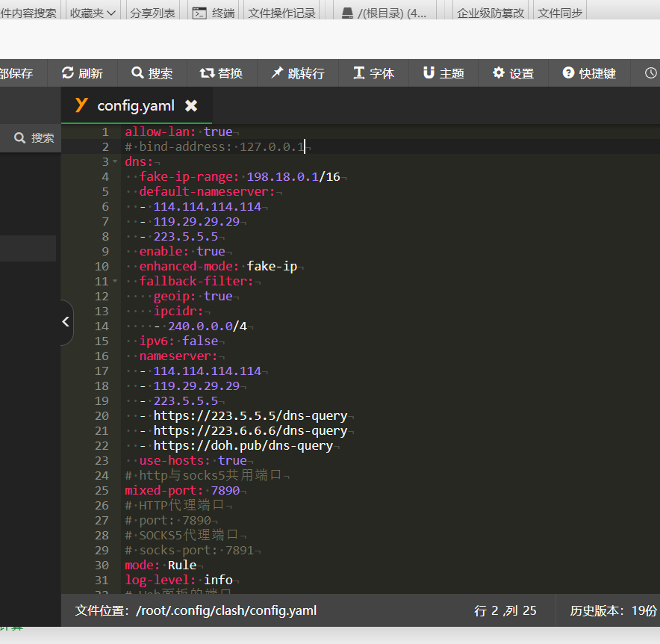The height and width of the screenshot is (644, 660).
Task: Click 'enhanced-mode' value fake-ip
Action: pos(272,266)
